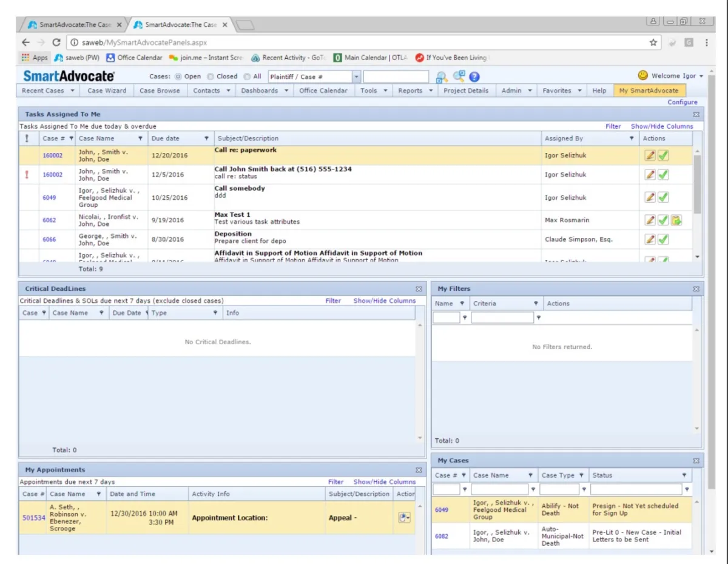Click the first magnifier search icon
The image size is (728, 564).
[442, 76]
